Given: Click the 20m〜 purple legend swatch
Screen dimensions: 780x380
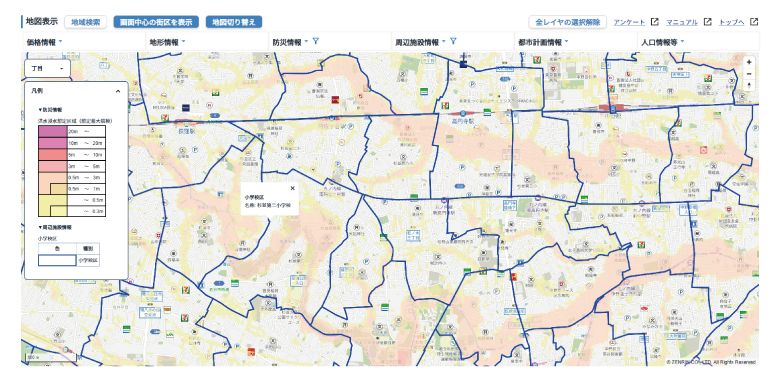Looking at the screenshot, I should [52, 131].
